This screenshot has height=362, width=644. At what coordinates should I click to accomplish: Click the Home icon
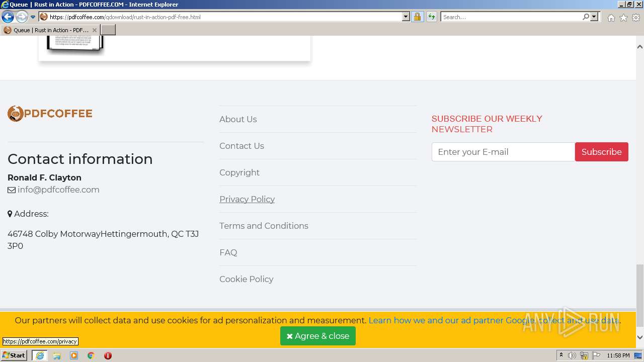point(611,18)
